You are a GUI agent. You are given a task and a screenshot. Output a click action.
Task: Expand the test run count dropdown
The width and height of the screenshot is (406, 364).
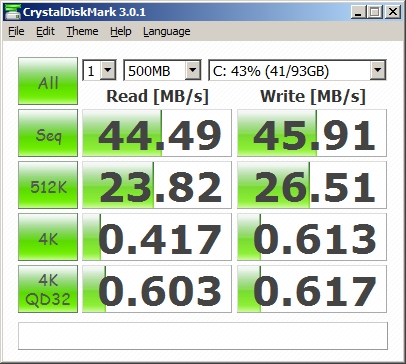[x=108, y=70]
